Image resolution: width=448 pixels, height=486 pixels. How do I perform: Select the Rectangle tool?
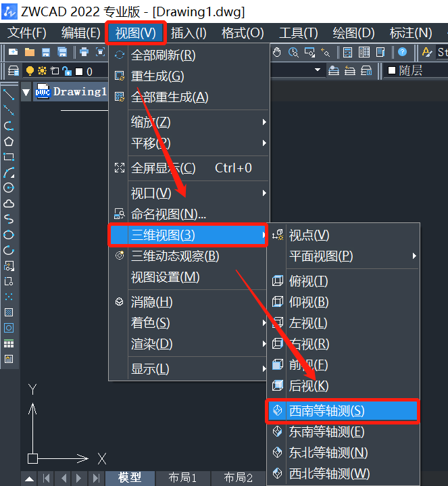tap(9, 157)
